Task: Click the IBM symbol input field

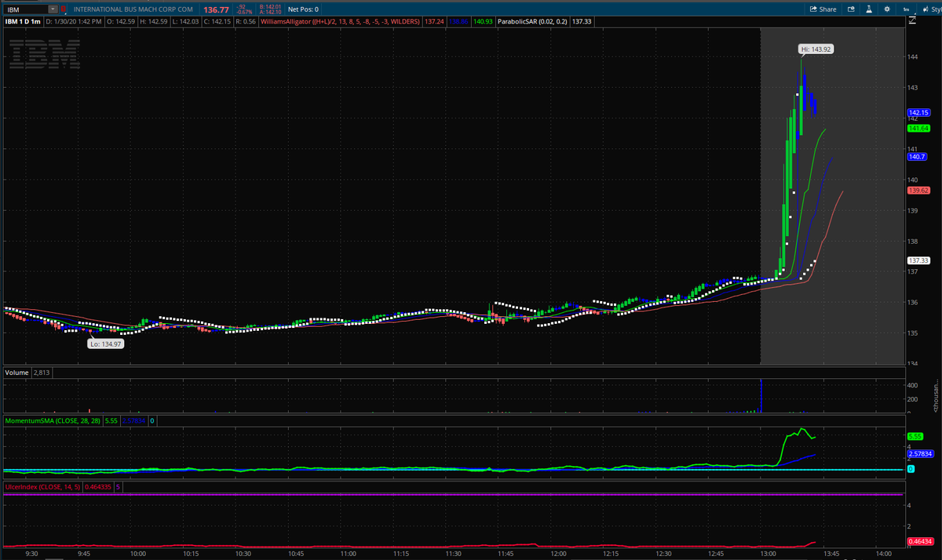Action: 26,9
